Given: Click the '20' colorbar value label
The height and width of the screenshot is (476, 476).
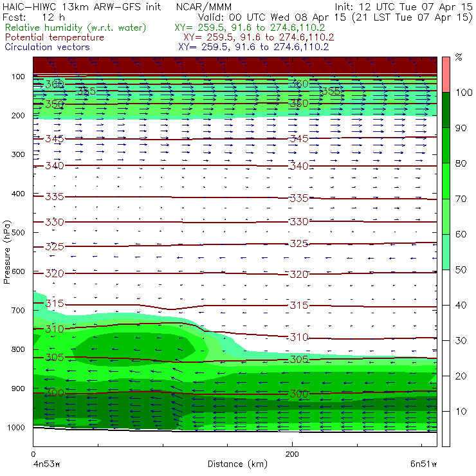Looking at the screenshot, I should click(461, 376).
